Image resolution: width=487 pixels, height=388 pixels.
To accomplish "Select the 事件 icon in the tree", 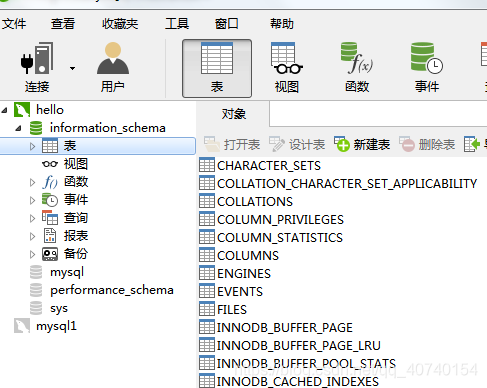I will point(50,200).
